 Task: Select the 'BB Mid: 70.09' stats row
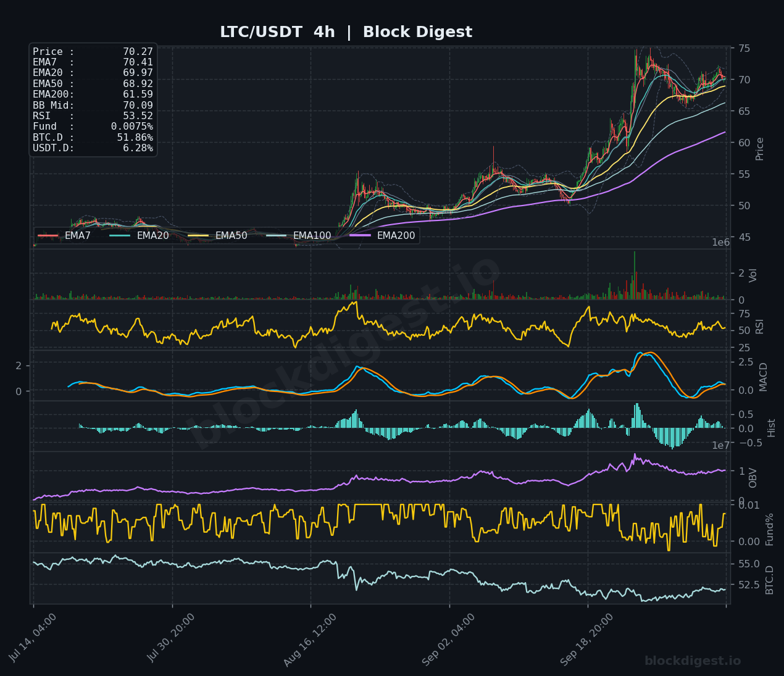93,106
